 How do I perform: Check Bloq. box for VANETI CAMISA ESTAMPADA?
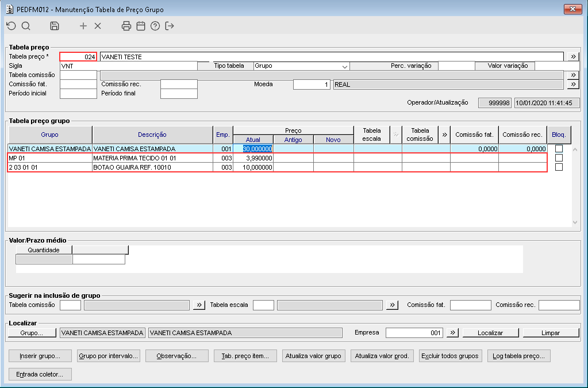(x=559, y=148)
